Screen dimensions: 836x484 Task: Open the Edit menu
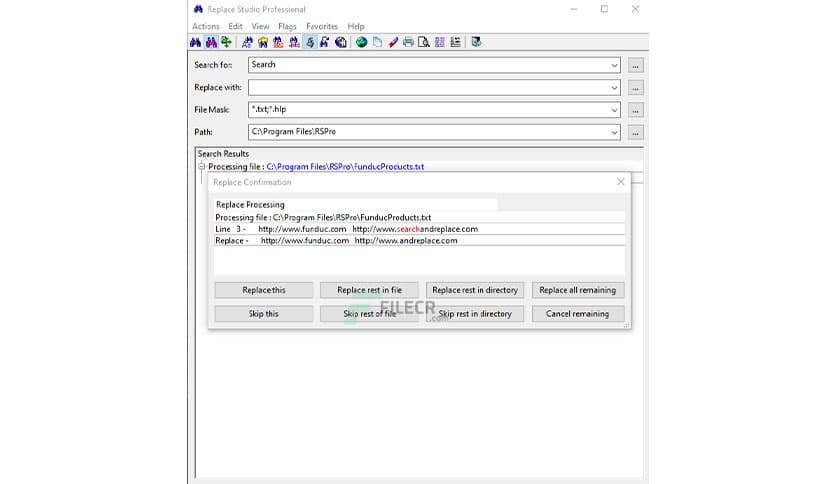pos(235,26)
